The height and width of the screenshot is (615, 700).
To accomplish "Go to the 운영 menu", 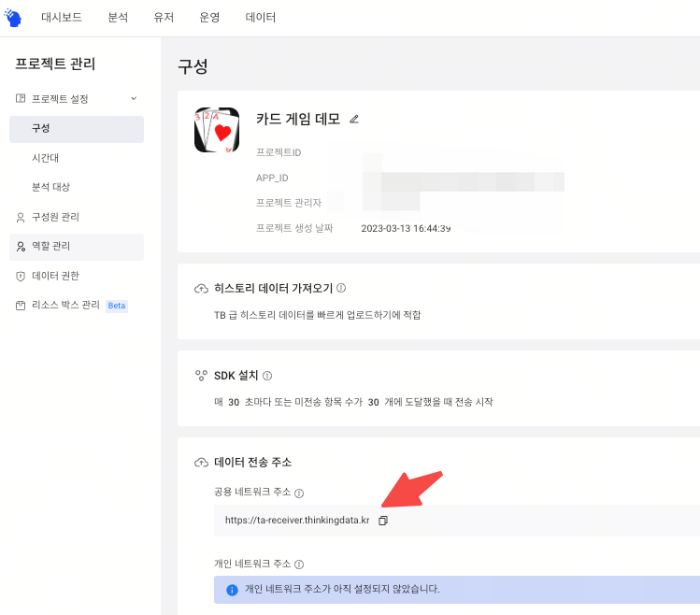I will click(209, 18).
